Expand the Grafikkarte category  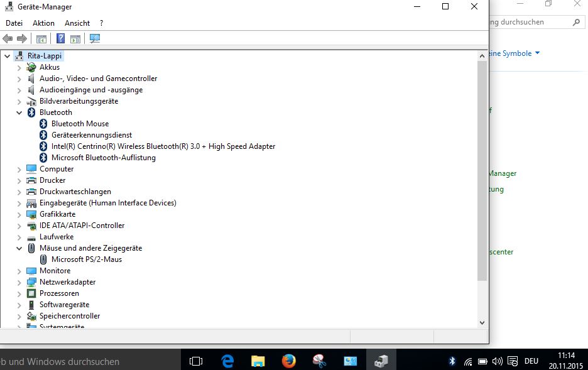[19, 215]
